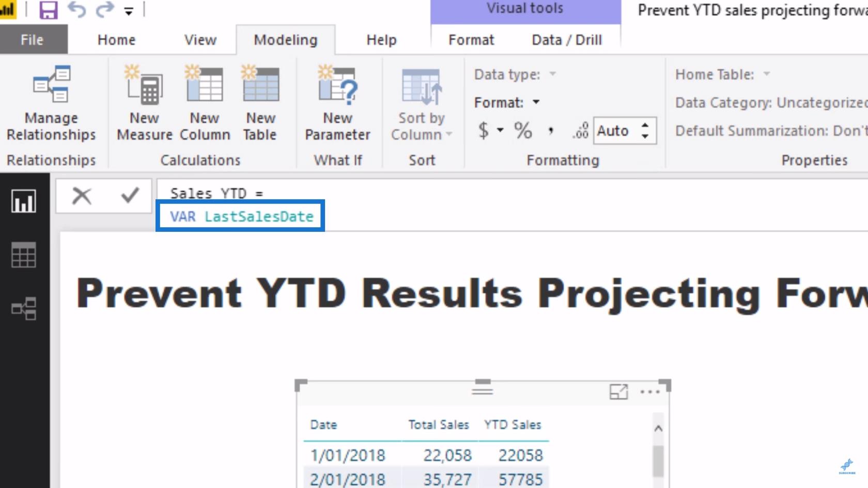Open the File menu
Screen dimensions: 868x488
click(33, 40)
